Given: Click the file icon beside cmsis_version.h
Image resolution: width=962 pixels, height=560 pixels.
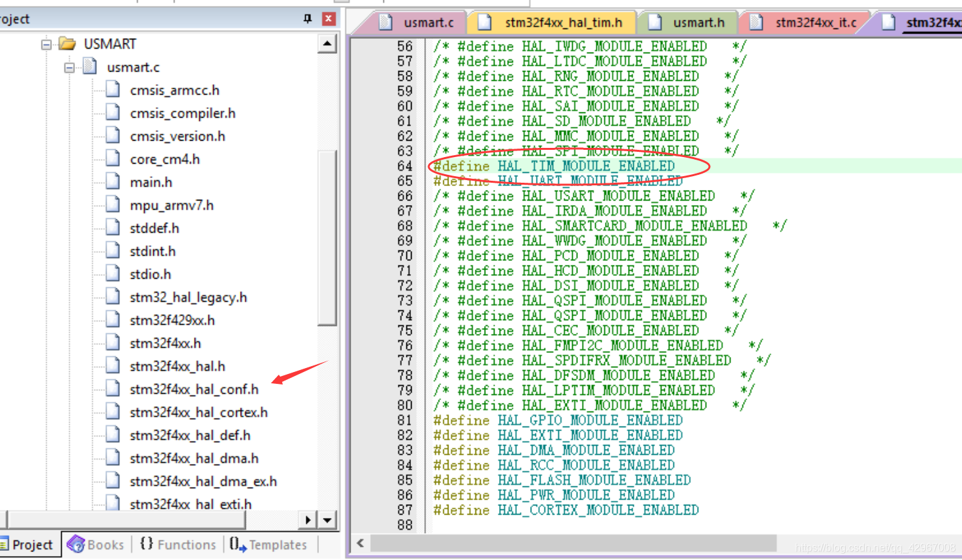Looking at the screenshot, I should 113,135.
